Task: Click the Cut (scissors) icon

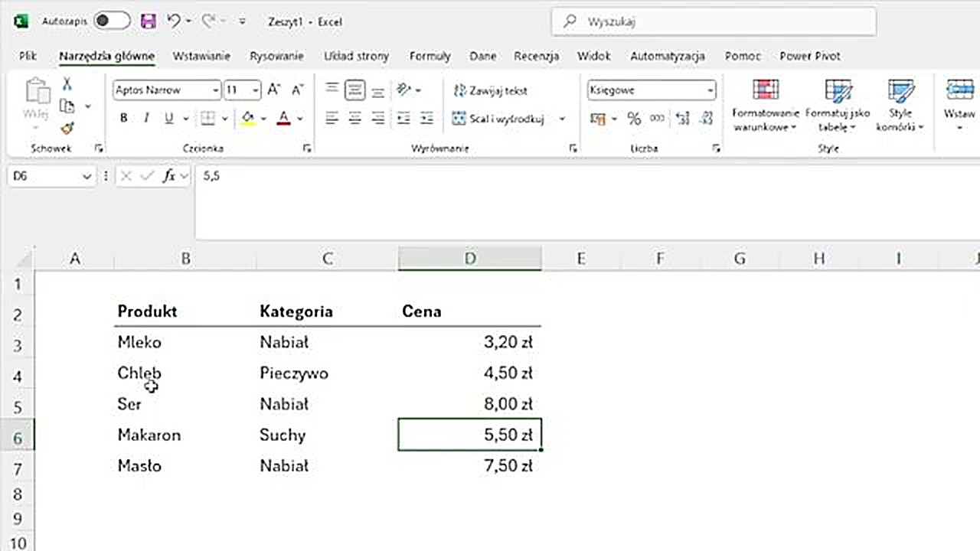Action: (67, 83)
